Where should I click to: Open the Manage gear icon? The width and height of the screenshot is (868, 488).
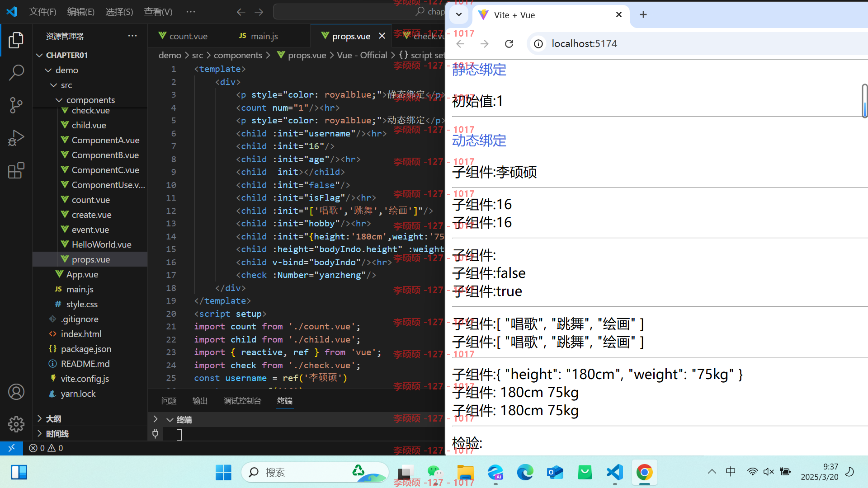coord(16,424)
